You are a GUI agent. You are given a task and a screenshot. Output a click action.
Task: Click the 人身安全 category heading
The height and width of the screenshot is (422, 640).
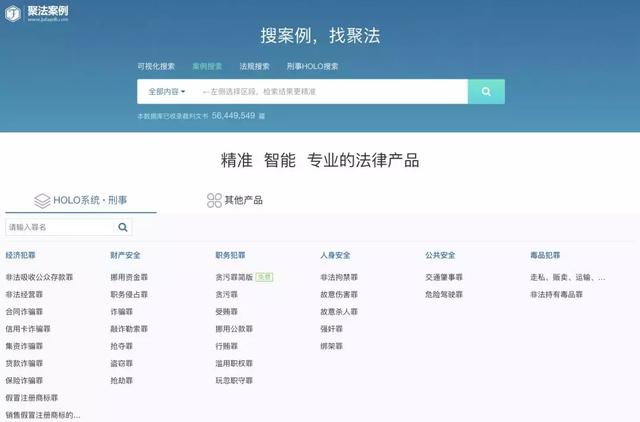coord(335,255)
